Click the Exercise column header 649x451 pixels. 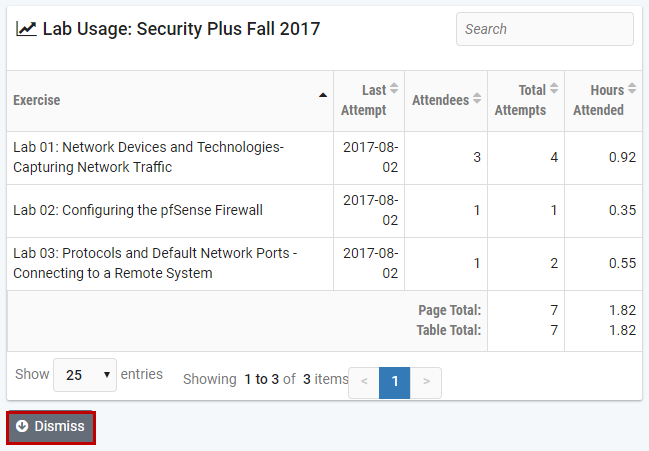tap(37, 100)
